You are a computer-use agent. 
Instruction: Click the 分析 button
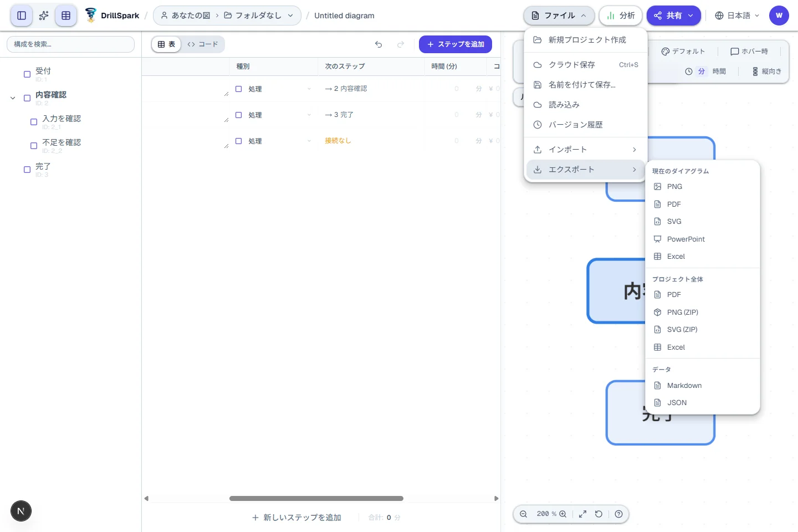click(x=621, y=16)
